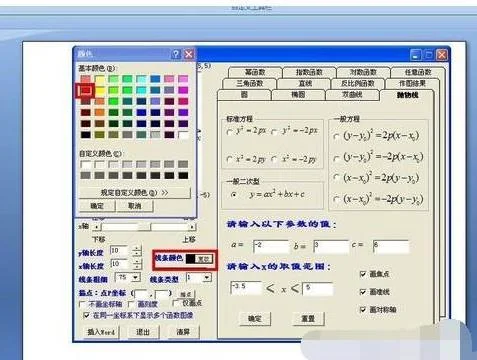Switch to the 任意函数 tab

coord(418,72)
